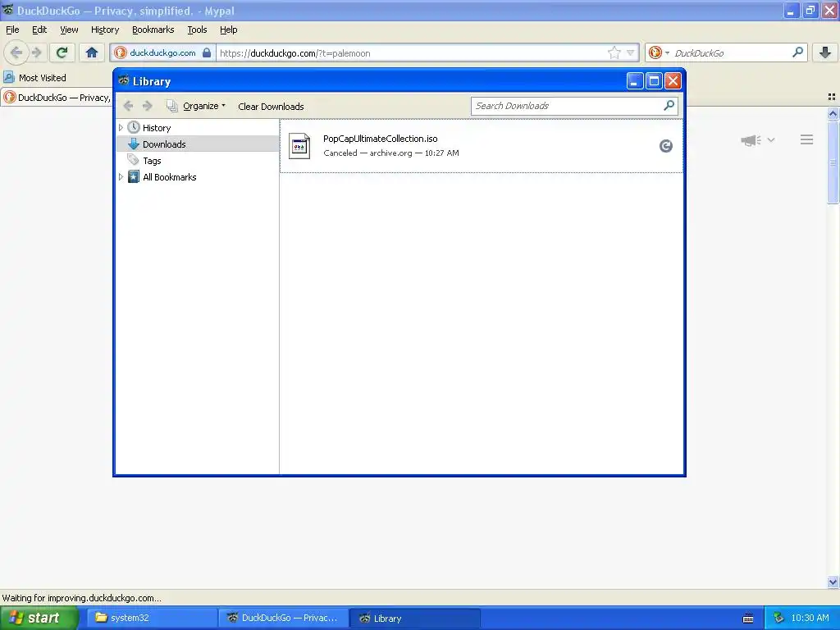Click the Library taskbar button

[414, 619]
